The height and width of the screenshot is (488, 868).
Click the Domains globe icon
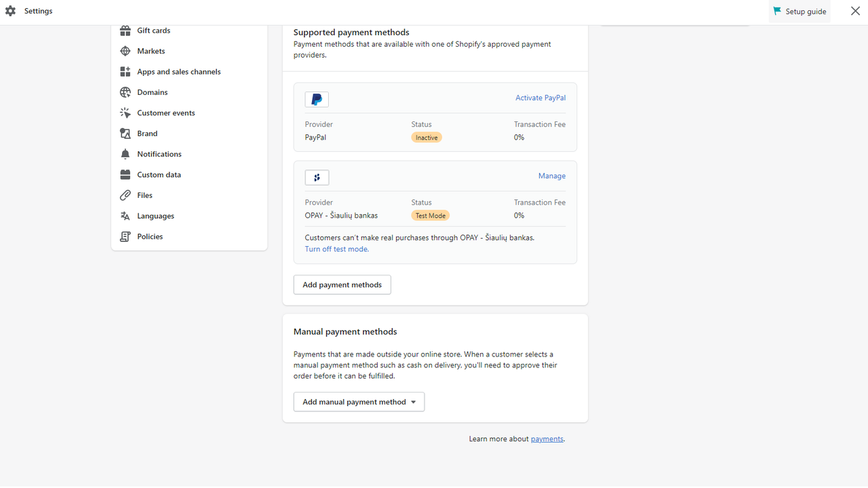[x=125, y=92]
